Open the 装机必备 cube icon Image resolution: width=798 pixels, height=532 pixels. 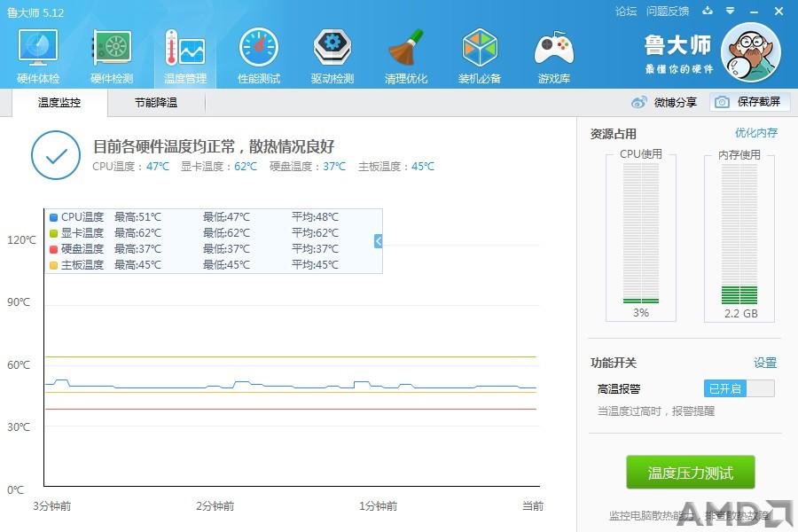480,49
